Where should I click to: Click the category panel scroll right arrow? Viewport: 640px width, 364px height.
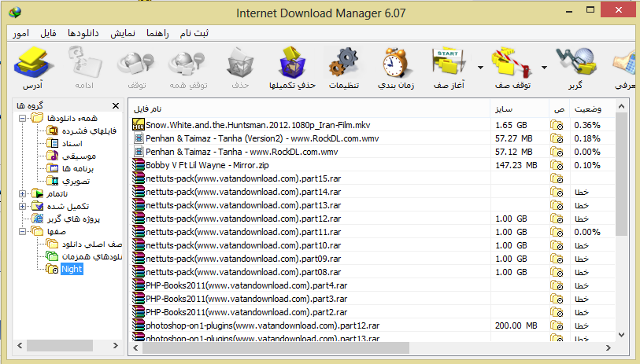[x=116, y=345]
